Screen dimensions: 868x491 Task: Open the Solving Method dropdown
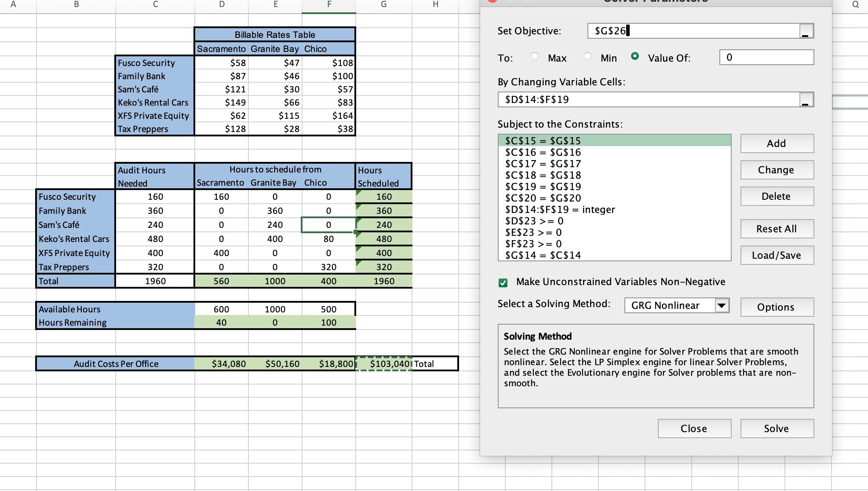[722, 305]
